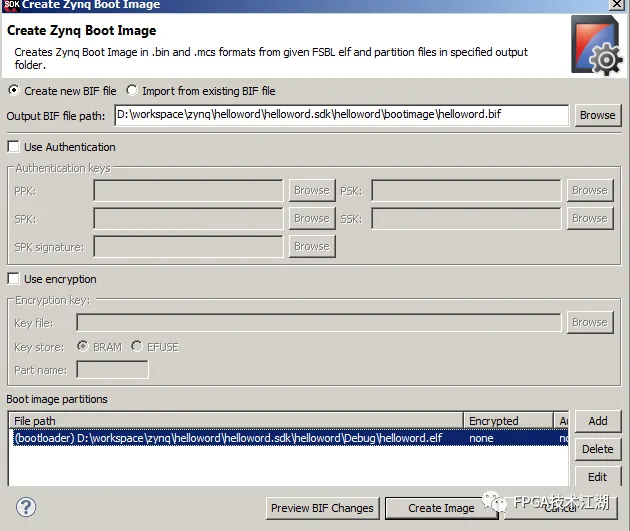Click the Create Image button
The width and height of the screenshot is (630, 531).
tap(441, 508)
